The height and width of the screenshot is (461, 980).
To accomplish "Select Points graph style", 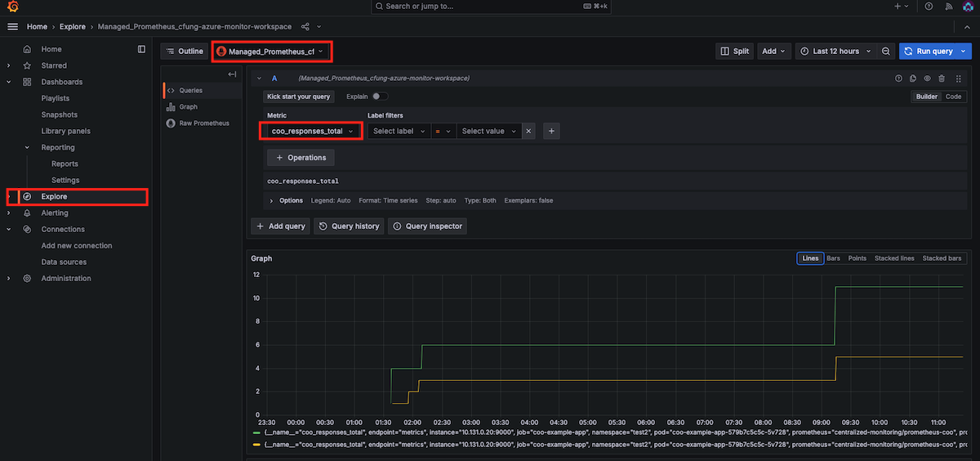I will (857, 258).
